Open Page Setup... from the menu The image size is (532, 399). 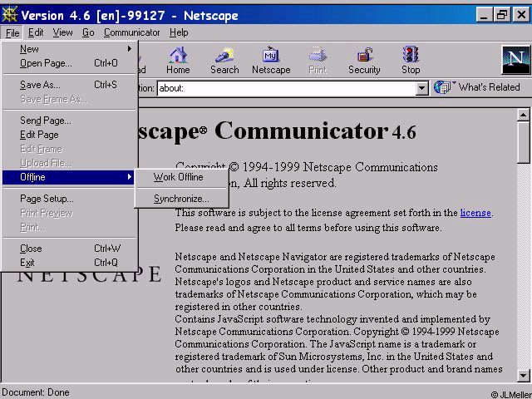pos(70,199)
